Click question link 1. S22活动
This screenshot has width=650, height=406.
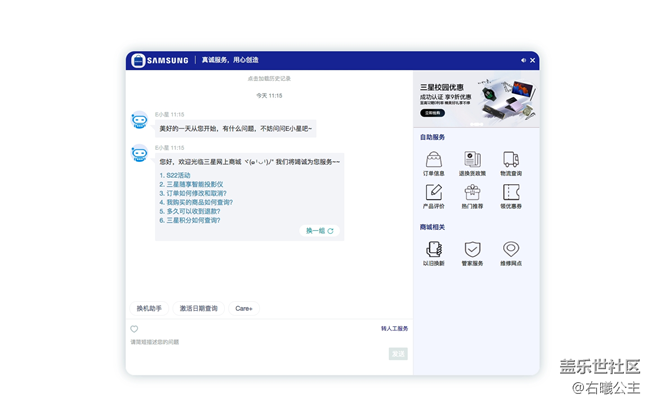point(175,175)
